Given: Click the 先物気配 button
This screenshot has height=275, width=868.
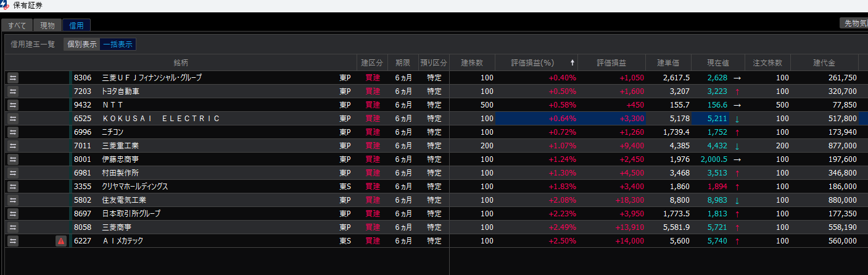Looking at the screenshot, I should [854, 23].
